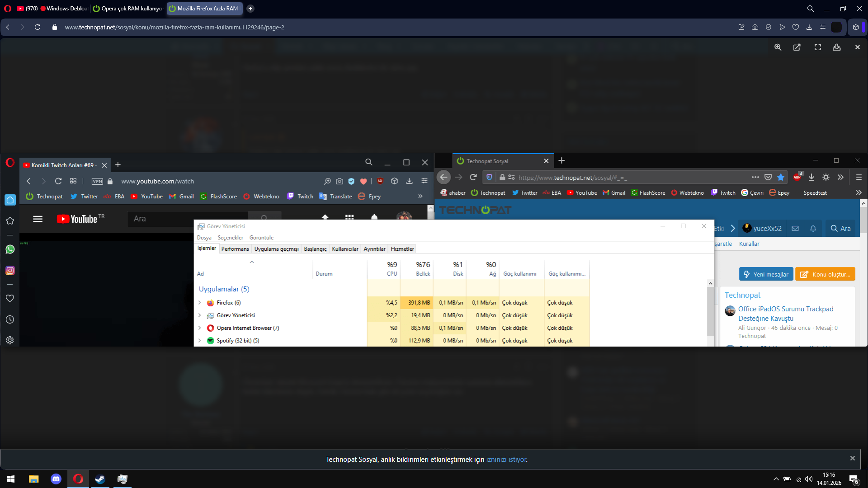Open Opera downloads toolbar icon
This screenshot has width=868, height=488.
coord(809,27)
